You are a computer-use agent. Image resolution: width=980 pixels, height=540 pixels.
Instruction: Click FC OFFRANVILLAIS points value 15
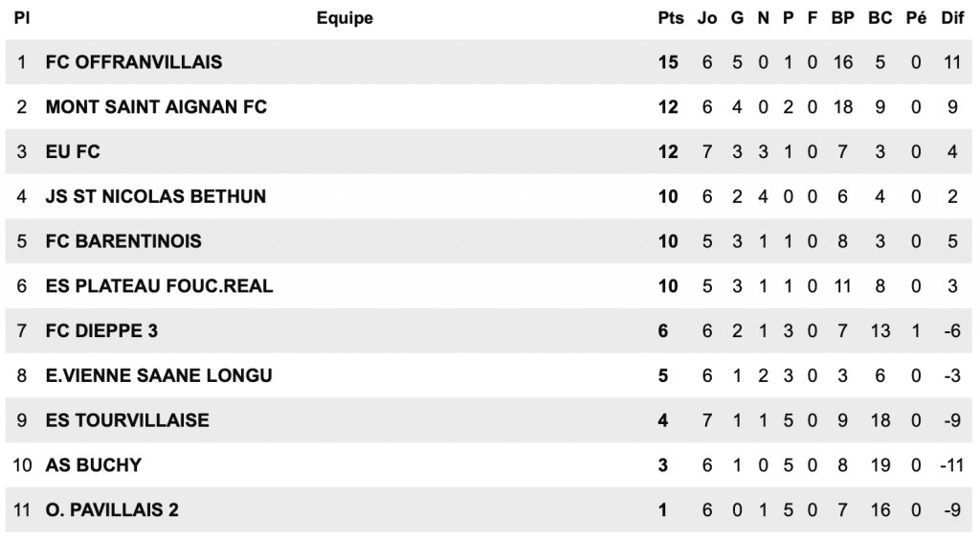668,62
